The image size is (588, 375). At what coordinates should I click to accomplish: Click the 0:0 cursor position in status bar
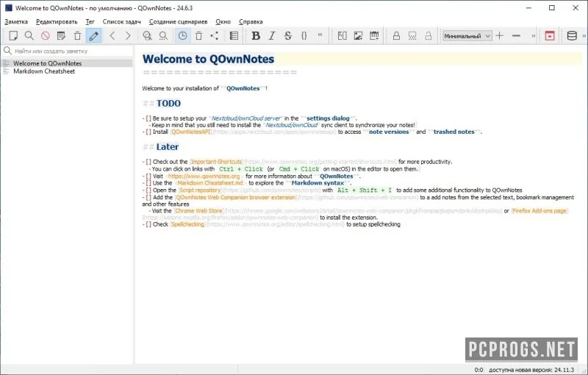tap(478, 370)
